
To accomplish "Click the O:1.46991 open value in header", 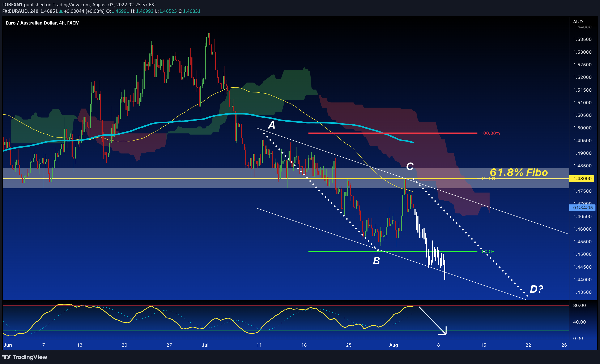I will pos(118,11).
